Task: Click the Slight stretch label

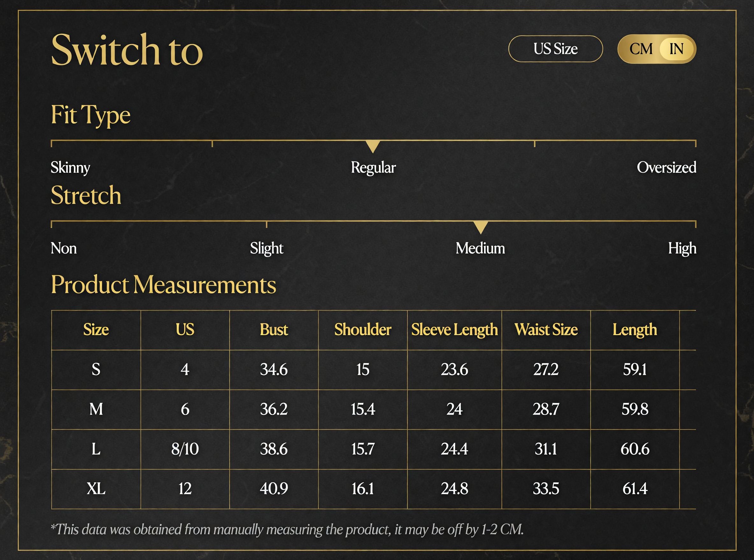Action: click(267, 248)
